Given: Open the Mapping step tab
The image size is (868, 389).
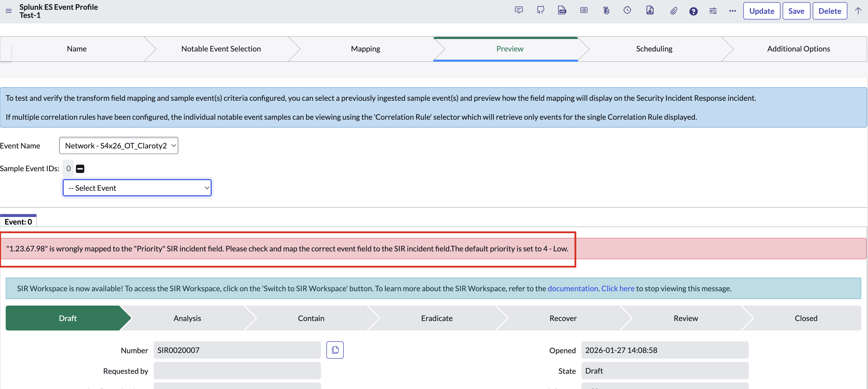Looking at the screenshot, I should pyautogui.click(x=366, y=49).
